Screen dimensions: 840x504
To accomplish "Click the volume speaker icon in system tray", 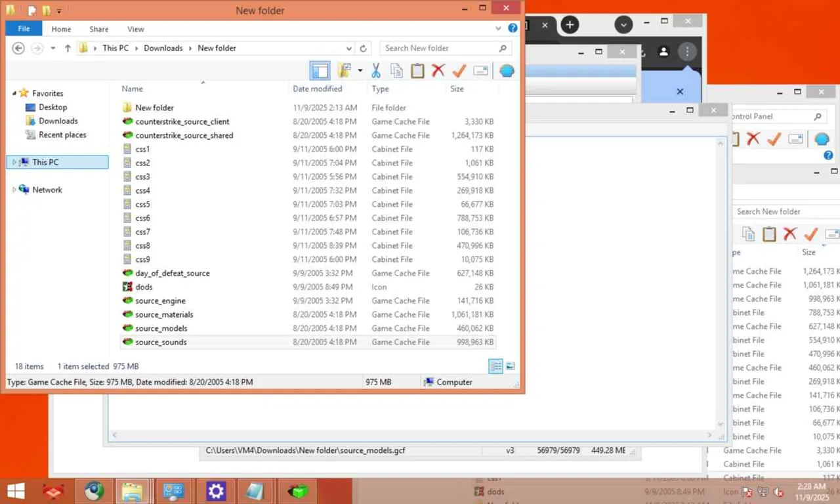I will pyautogui.click(x=779, y=492).
